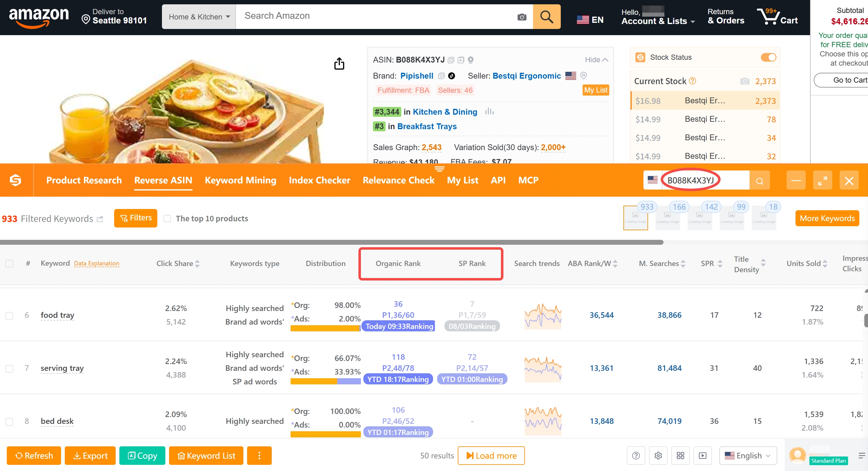Click the export icon beside Filtered Keywords
Image resolution: width=868 pixels, height=471 pixels.
click(x=100, y=219)
